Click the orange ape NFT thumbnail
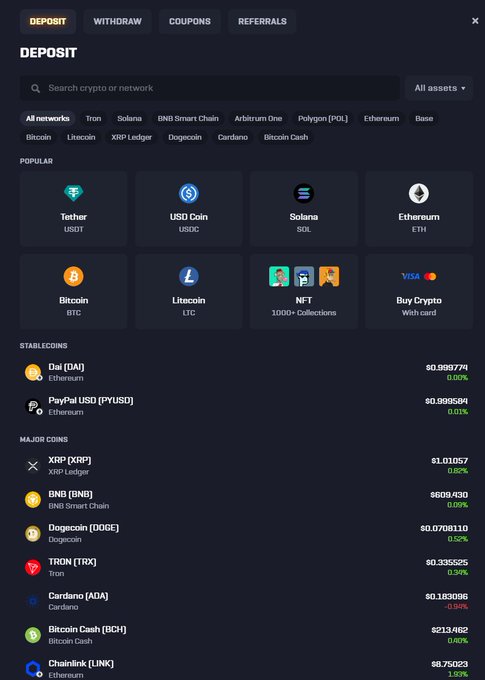Image resolution: width=485 pixels, height=680 pixels. click(329, 276)
